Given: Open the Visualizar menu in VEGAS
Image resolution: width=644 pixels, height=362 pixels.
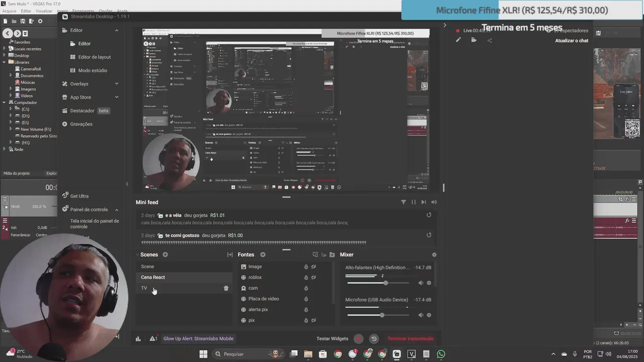Looking at the screenshot, I should [44, 11].
